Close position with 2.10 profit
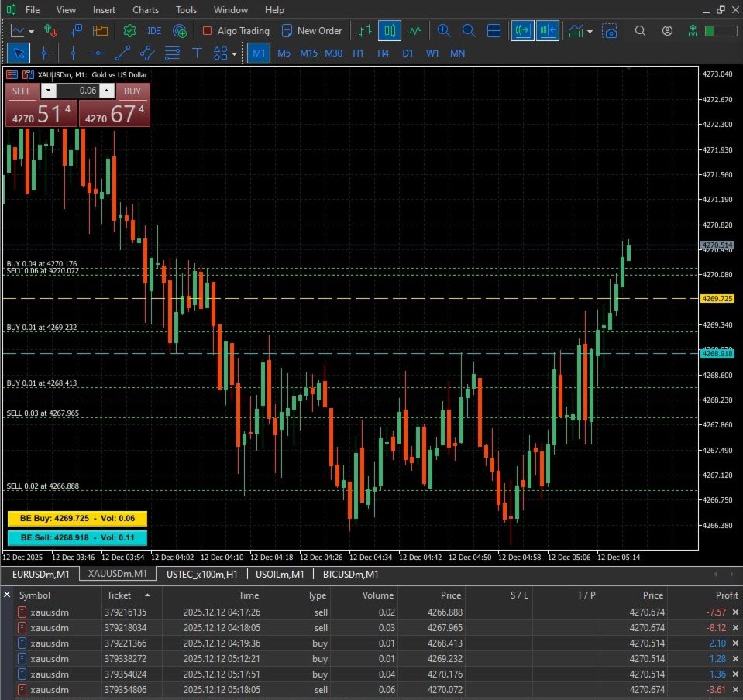This screenshot has width=743, height=700. (735, 643)
